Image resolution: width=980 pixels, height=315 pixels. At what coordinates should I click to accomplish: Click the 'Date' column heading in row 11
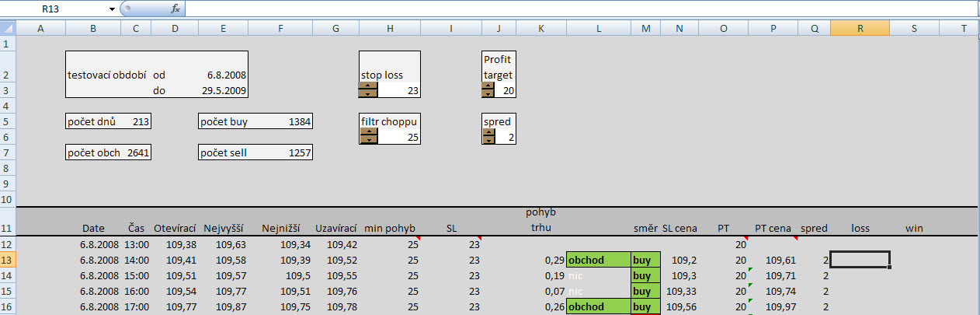click(x=93, y=229)
